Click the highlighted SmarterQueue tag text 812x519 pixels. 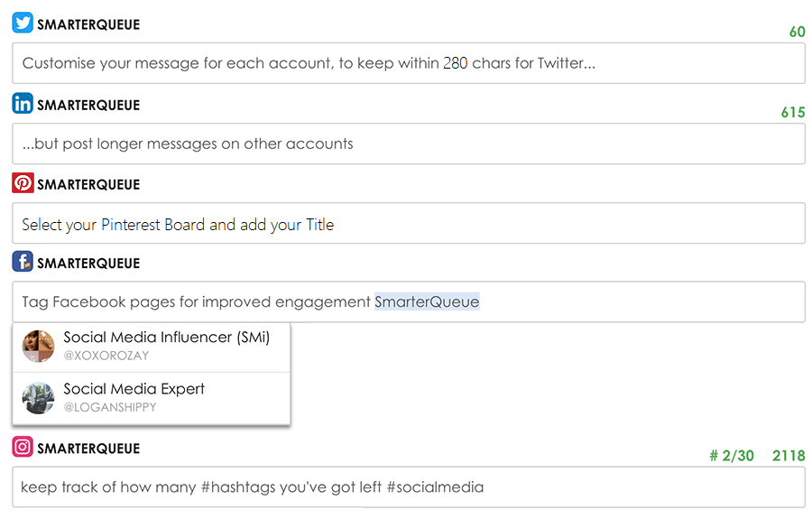click(x=428, y=302)
